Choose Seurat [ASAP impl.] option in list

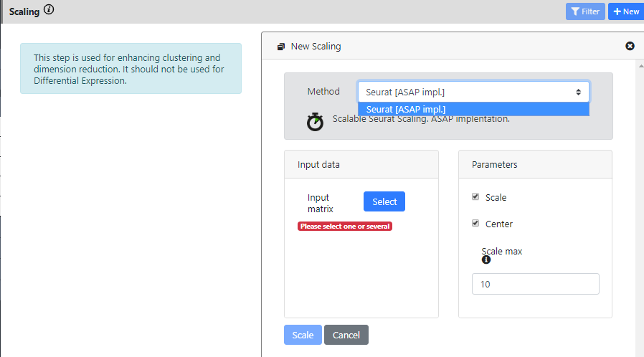click(x=473, y=109)
